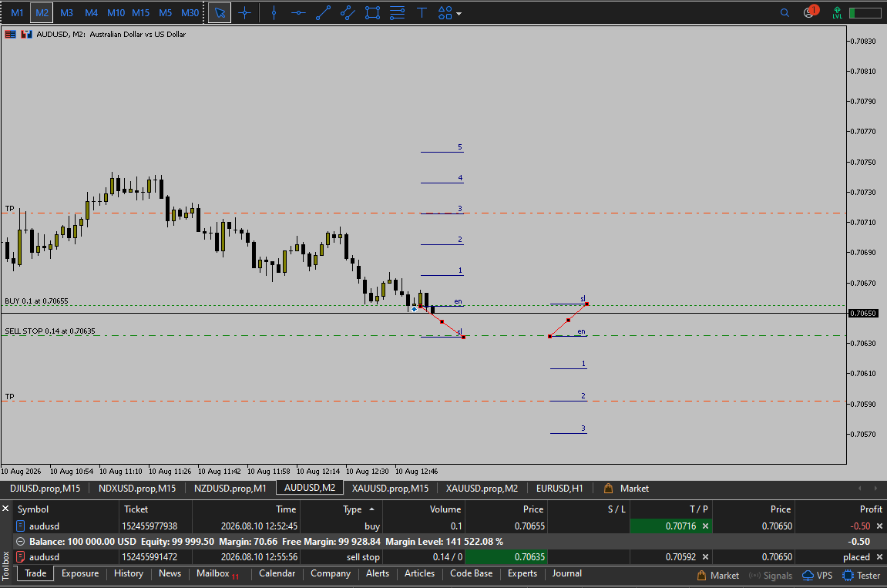The image size is (887, 588).
Task: Close the Toolbox panel
Action: pyautogui.click(x=5, y=508)
